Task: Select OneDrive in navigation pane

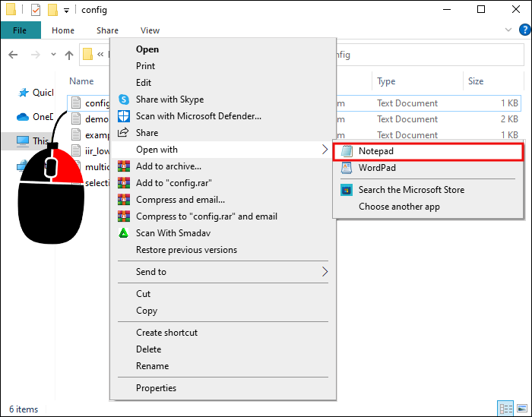Action: click(x=35, y=117)
